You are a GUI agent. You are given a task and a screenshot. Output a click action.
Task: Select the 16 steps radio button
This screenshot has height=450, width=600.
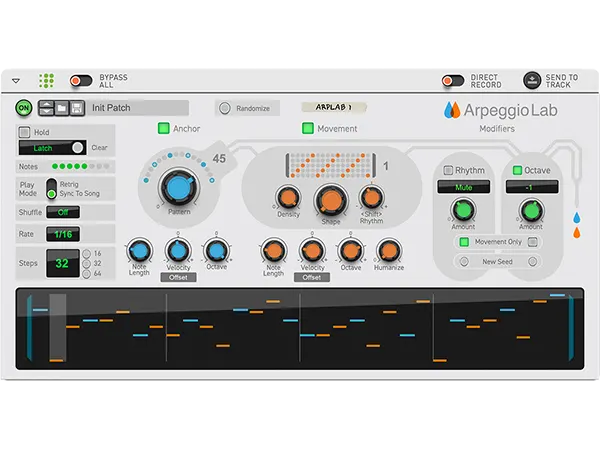87,254
